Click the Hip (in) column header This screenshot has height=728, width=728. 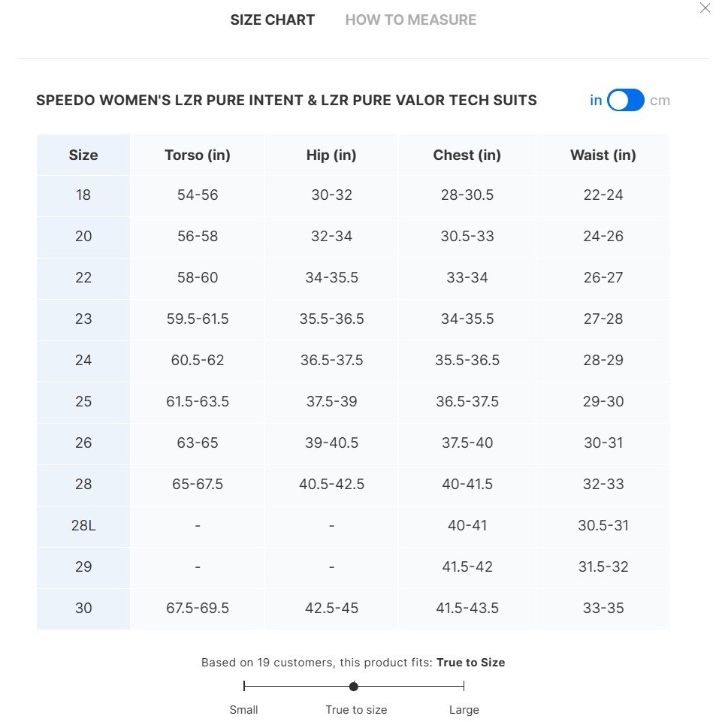[x=331, y=155]
